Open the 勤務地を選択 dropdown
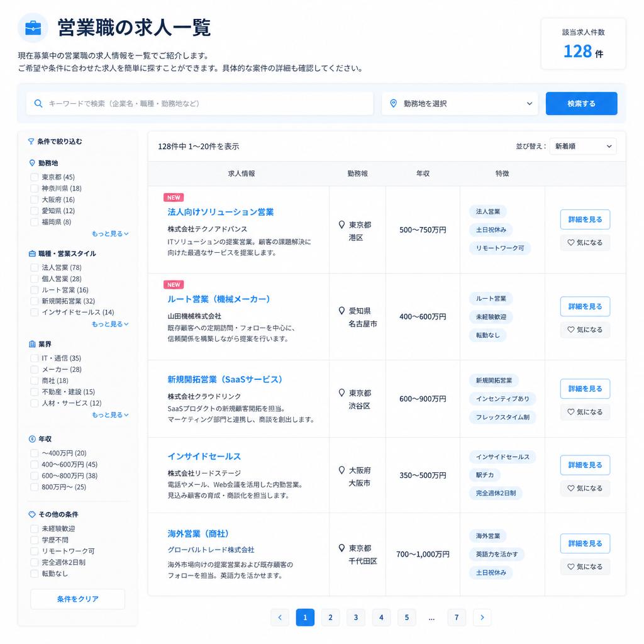The height and width of the screenshot is (644, 644). (460, 104)
